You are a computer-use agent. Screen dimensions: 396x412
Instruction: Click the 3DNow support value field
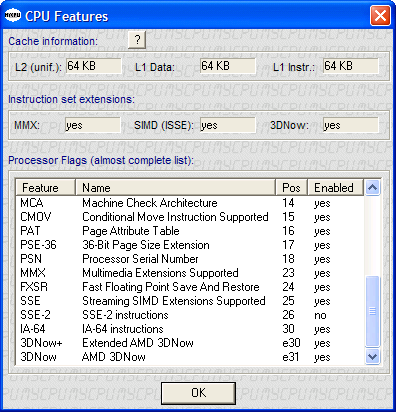[x=351, y=125]
